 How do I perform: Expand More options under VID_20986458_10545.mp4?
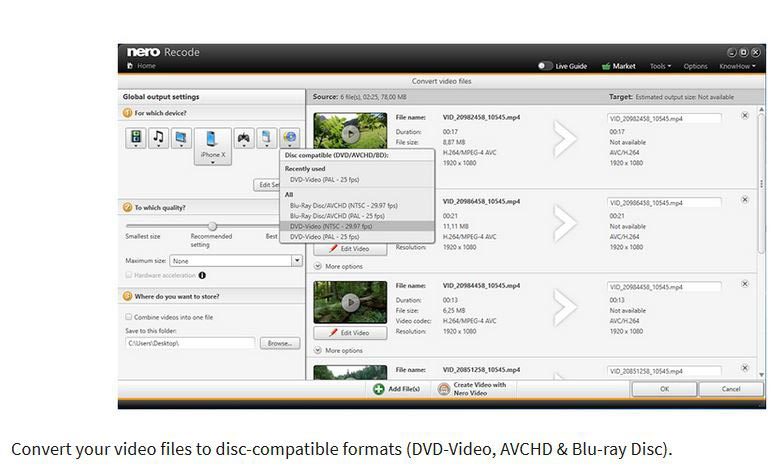[339, 266]
